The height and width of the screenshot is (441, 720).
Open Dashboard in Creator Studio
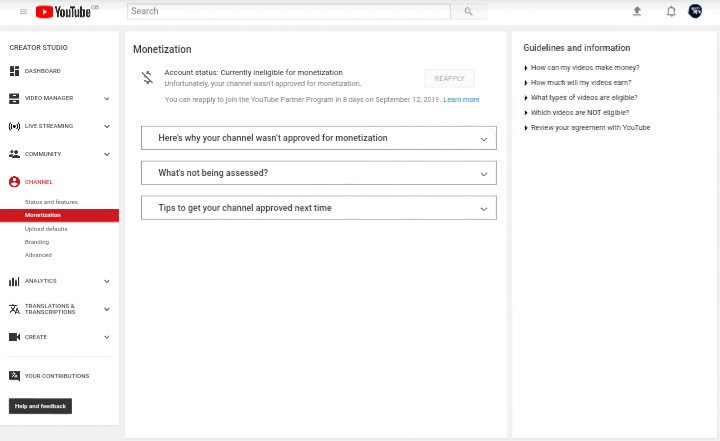[43, 71]
